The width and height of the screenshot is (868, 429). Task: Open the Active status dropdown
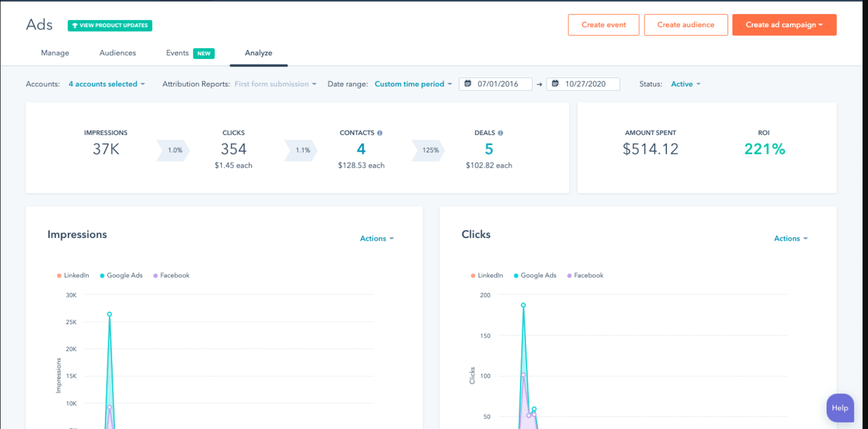tap(686, 84)
